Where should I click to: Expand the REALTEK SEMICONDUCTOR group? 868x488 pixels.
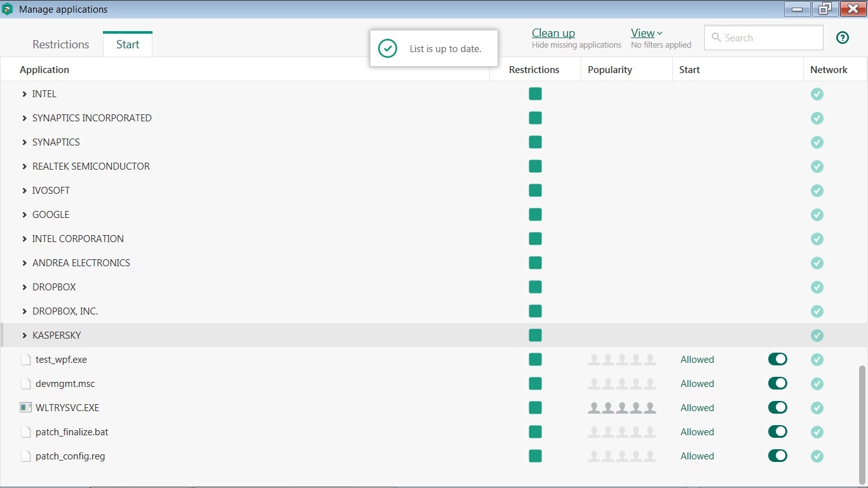[24, 166]
